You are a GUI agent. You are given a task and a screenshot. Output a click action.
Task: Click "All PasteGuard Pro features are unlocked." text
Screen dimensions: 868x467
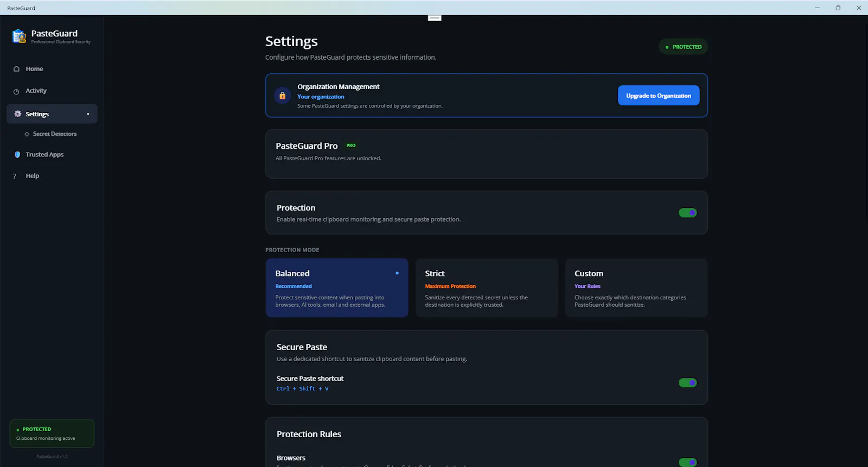pyautogui.click(x=329, y=159)
